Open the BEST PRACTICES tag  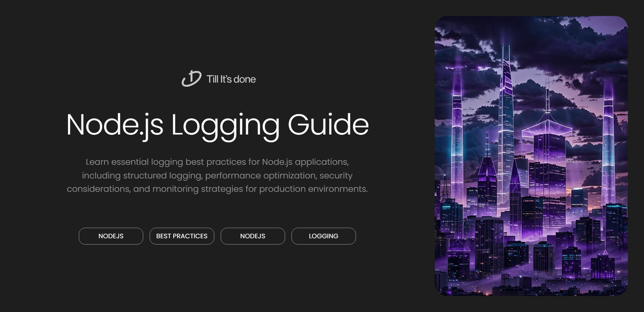(182, 236)
